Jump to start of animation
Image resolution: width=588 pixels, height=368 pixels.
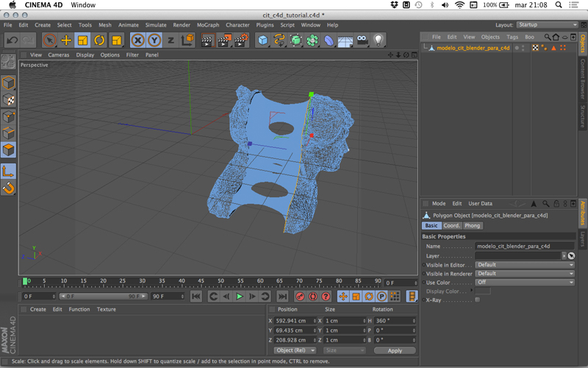tap(196, 297)
